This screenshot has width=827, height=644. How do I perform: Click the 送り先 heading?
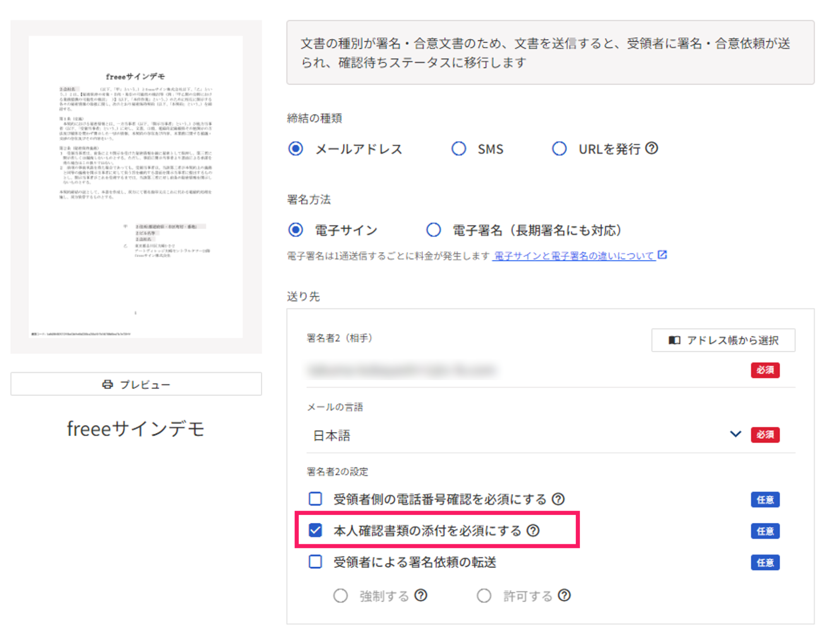(303, 296)
